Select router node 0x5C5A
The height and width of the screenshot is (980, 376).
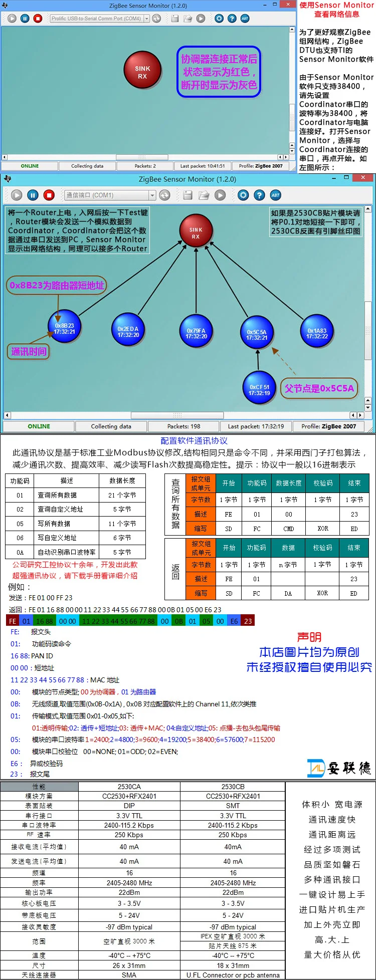(257, 333)
